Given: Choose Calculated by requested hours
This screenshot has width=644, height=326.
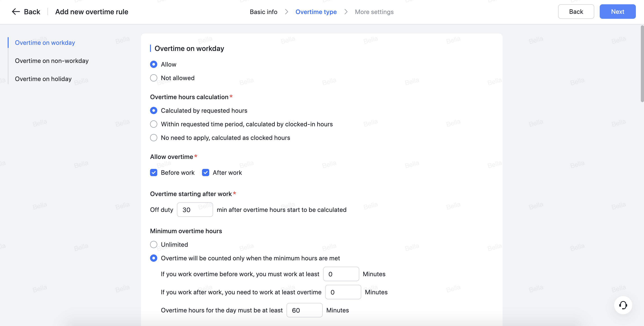Looking at the screenshot, I should [153, 110].
